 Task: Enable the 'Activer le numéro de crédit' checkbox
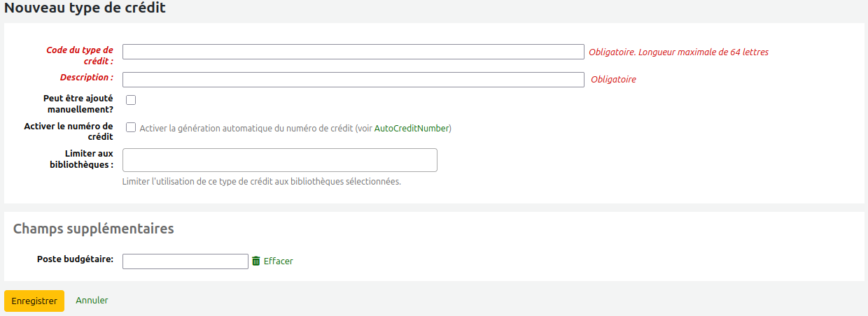click(131, 128)
